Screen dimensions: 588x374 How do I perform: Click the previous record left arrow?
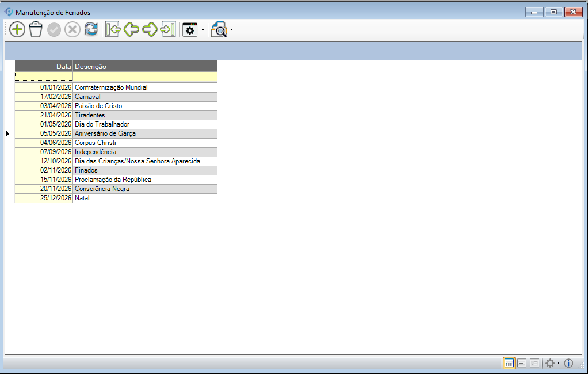(x=131, y=30)
